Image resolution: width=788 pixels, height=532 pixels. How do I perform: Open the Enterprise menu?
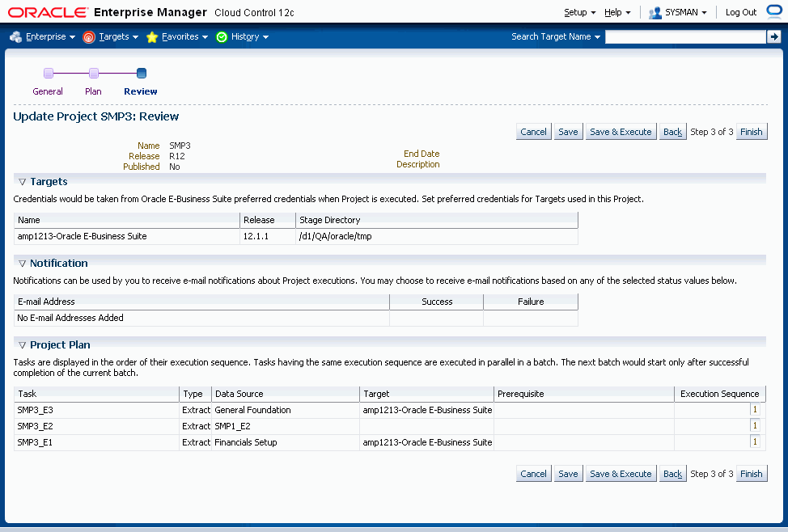coord(50,36)
